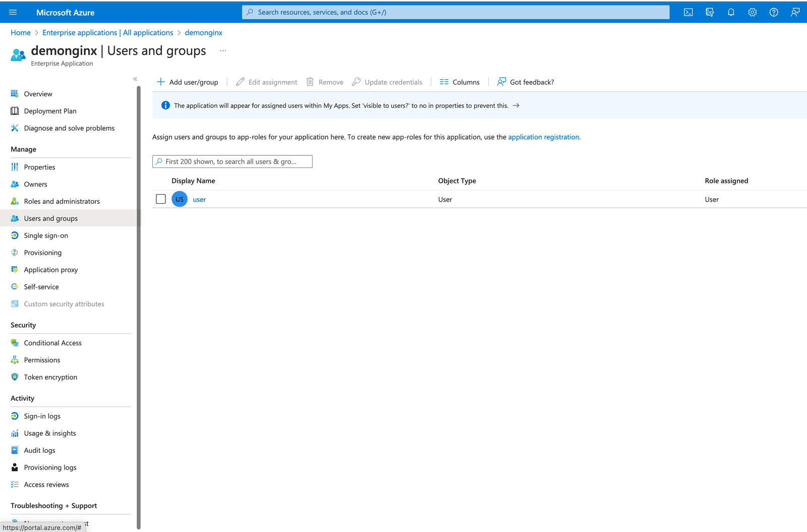Open Columns chooser in toolbar
This screenshot has height=532, width=807.
tap(459, 82)
